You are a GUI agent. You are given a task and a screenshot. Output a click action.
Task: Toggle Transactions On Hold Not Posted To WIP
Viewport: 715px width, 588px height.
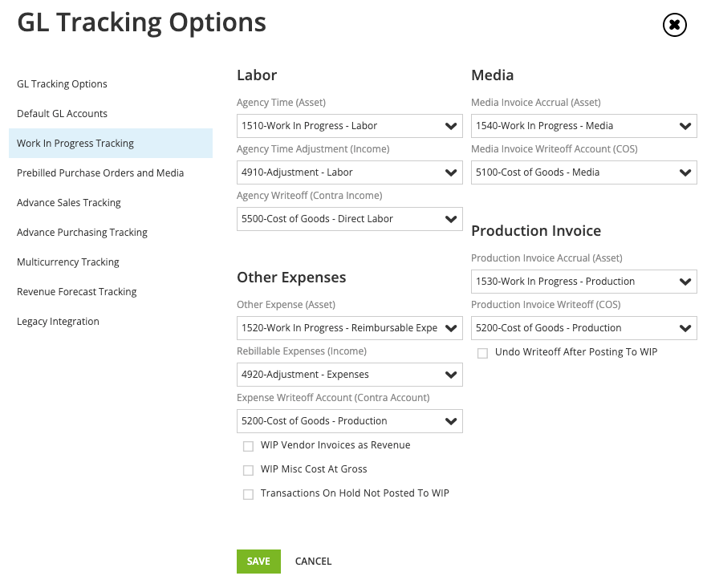pos(248,495)
